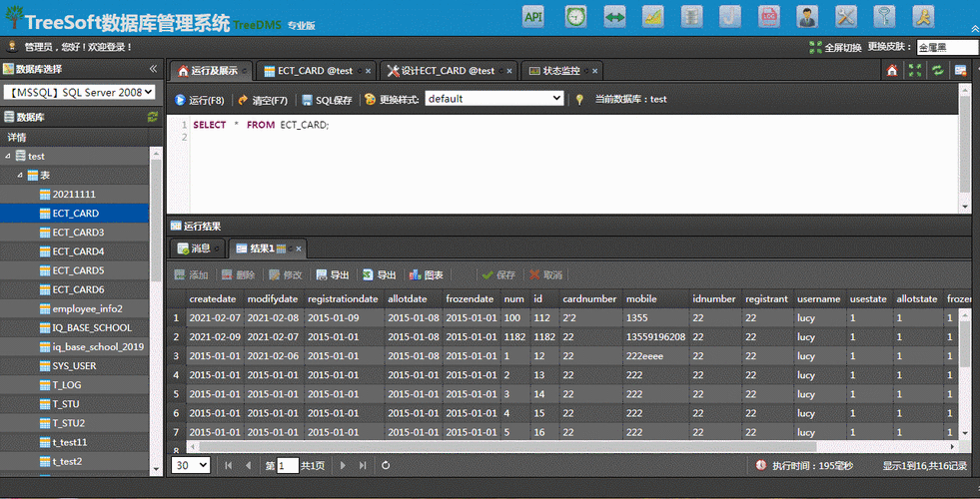Viewport: 980px width, 499px height.
Task: Click the 运行(F8) run button
Action: (x=199, y=100)
